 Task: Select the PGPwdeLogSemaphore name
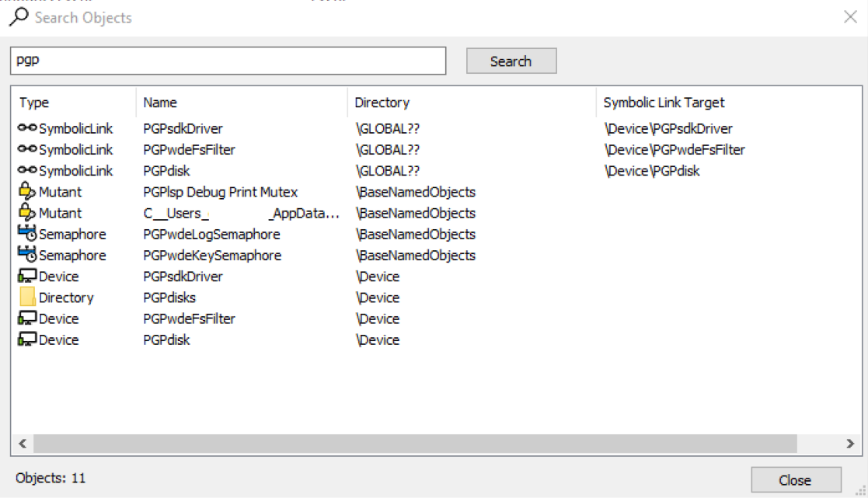coord(211,234)
